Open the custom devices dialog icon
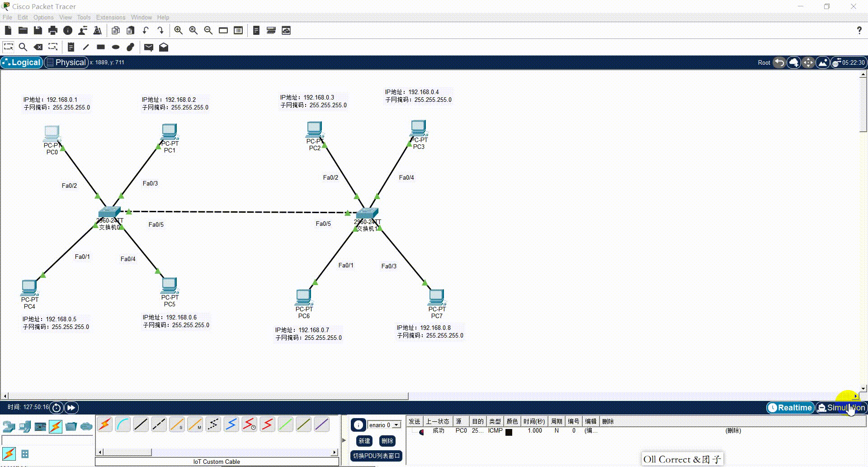The width and height of the screenshot is (868, 467). tap(238, 30)
